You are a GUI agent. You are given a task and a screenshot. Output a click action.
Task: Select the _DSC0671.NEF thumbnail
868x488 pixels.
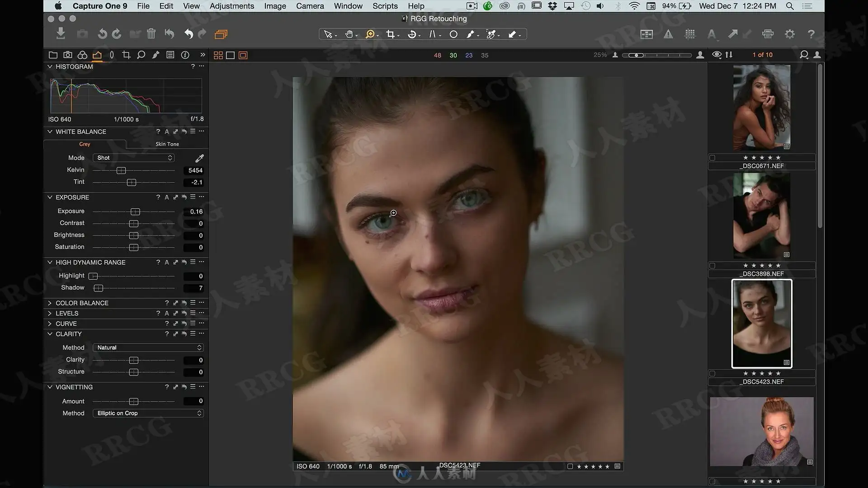762,108
